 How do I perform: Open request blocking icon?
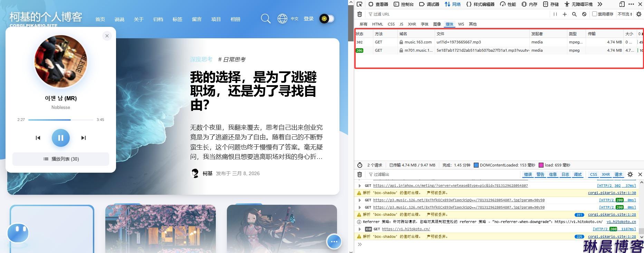(584, 14)
